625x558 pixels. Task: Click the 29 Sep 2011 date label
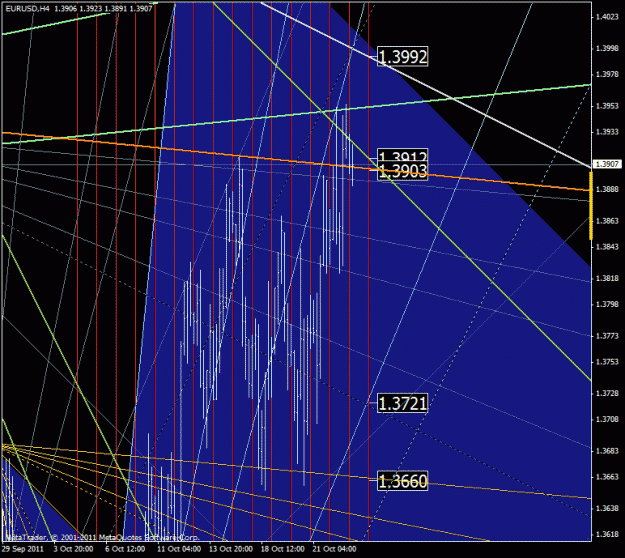point(22,549)
